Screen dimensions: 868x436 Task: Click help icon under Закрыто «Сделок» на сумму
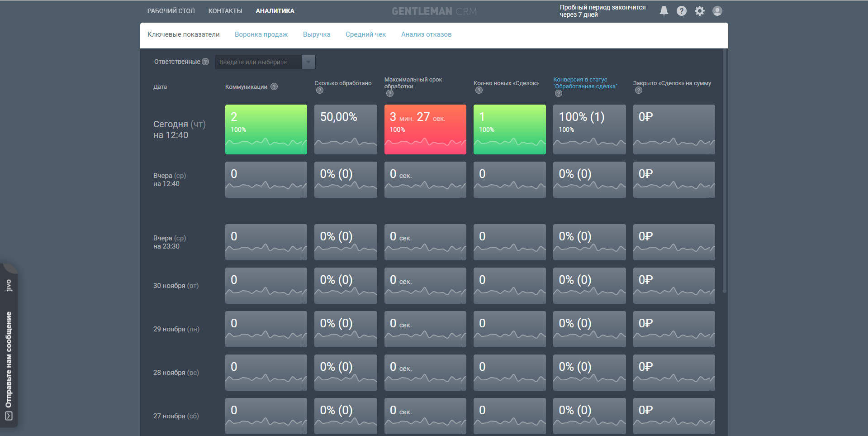click(639, 90)
